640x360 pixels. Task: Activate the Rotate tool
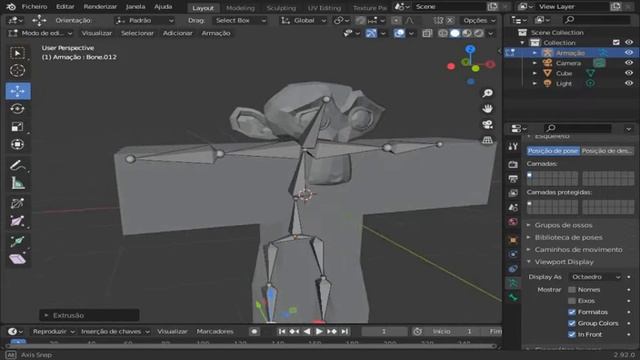point(18,109)
